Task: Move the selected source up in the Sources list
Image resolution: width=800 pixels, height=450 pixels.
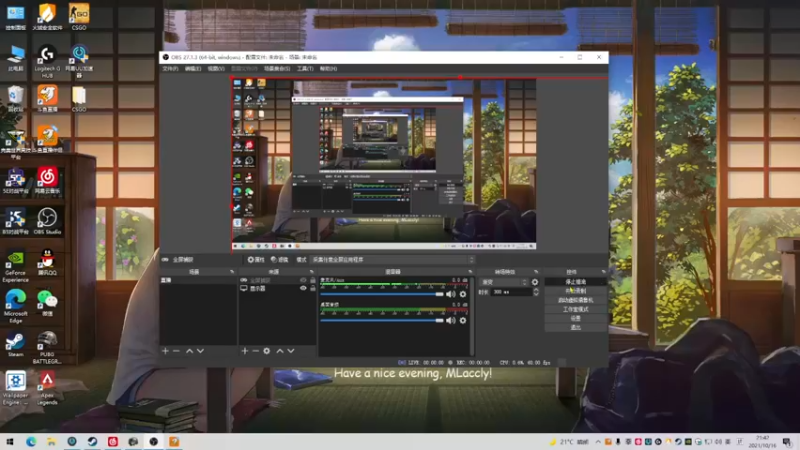Action: (x=280, y=351)
